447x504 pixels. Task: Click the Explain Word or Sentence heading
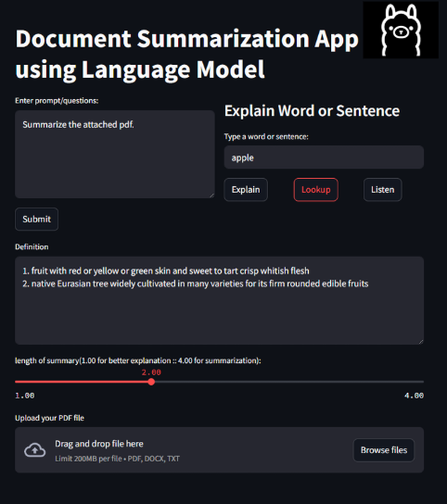click(312, 111)
